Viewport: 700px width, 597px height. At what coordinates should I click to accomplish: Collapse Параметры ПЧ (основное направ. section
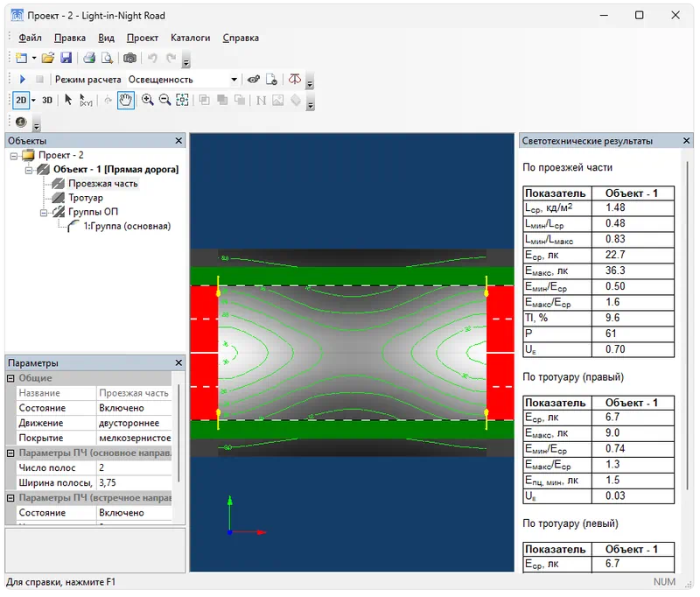(10, 453)
